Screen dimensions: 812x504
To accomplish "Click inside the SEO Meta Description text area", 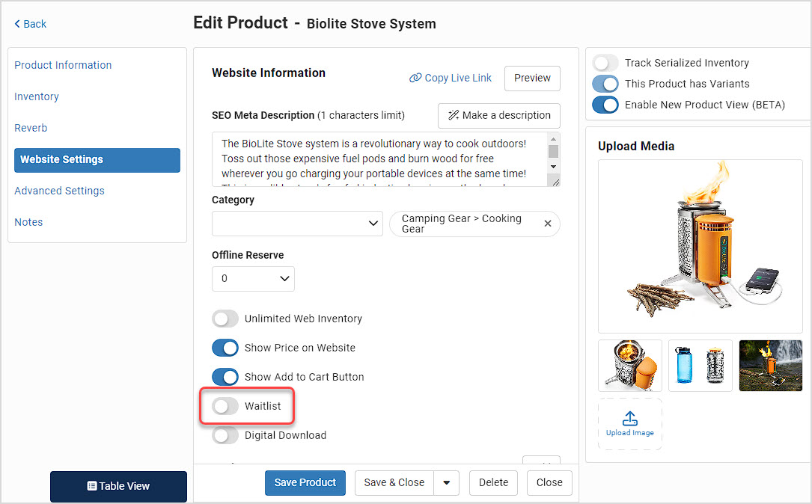I will (x=379, y=159).
